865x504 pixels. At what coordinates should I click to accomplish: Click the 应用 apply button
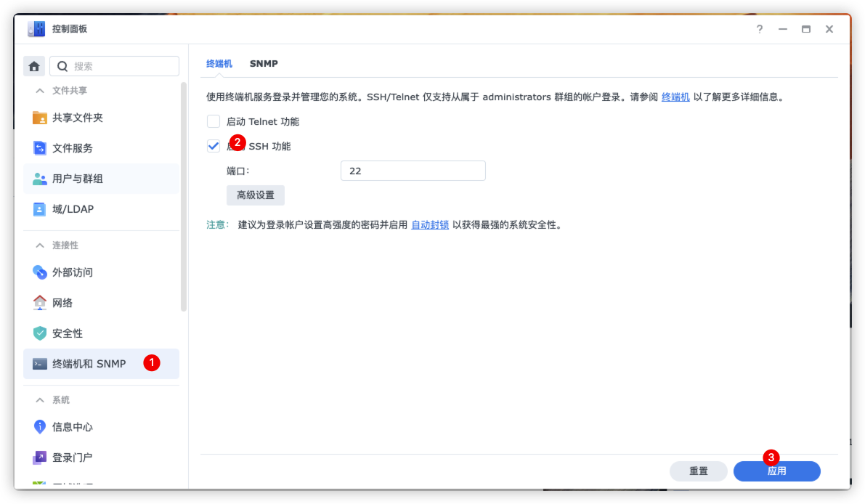coord(776,471)
